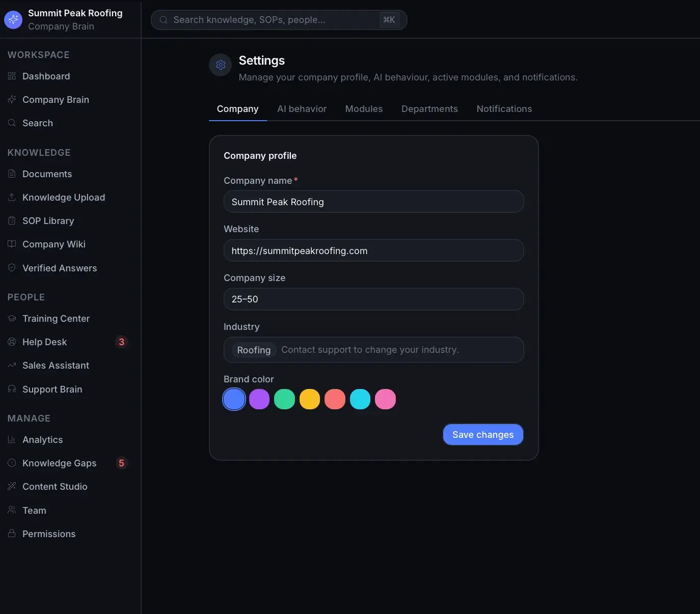Click the Training Center graduation cap icon

click(x=12, y=318)
